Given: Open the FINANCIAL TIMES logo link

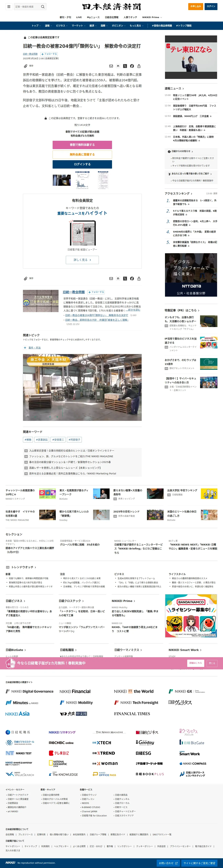Looking at the screenshot, I should pyautogui.click(x=132, y=714).
